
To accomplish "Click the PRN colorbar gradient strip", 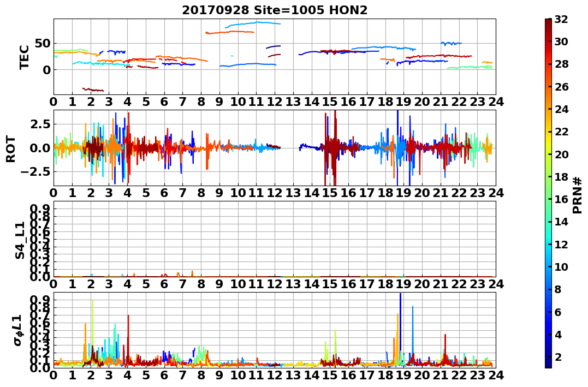I will 548,193.
